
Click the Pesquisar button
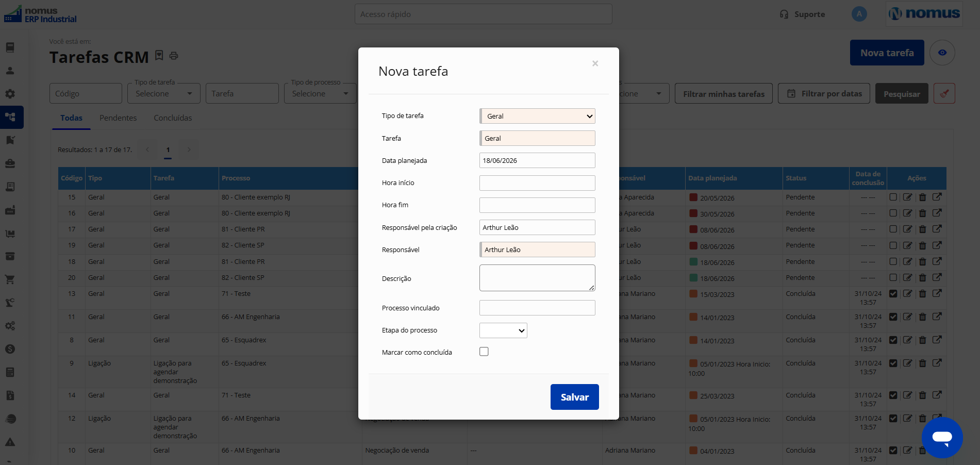pyautogui.click(x=902, y=94)
